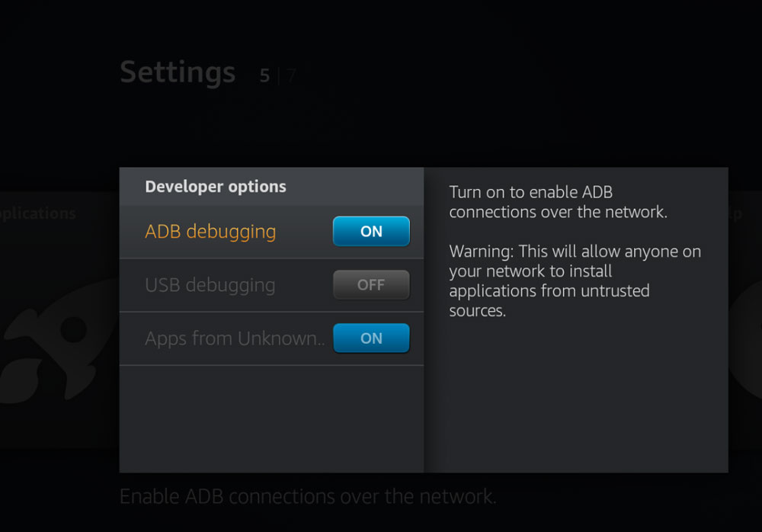Toggle the Apps from Unknown ON switch

point(371,338)
